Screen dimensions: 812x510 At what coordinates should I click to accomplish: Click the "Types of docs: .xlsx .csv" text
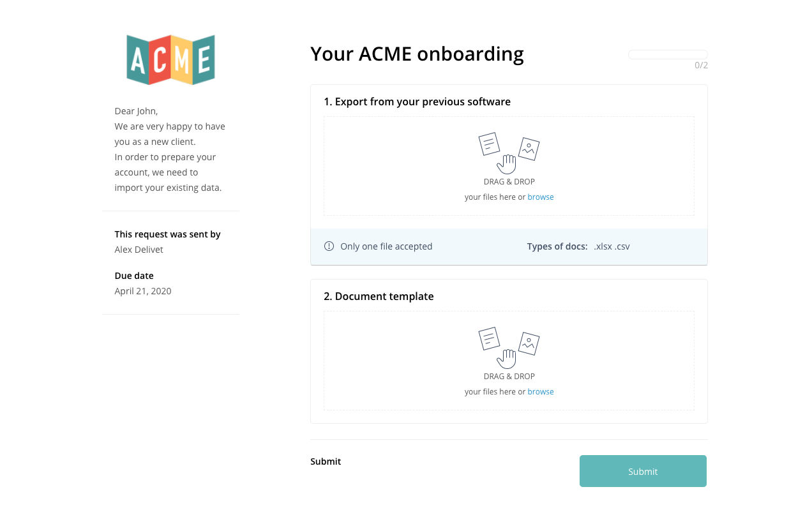tap(578, 246)
